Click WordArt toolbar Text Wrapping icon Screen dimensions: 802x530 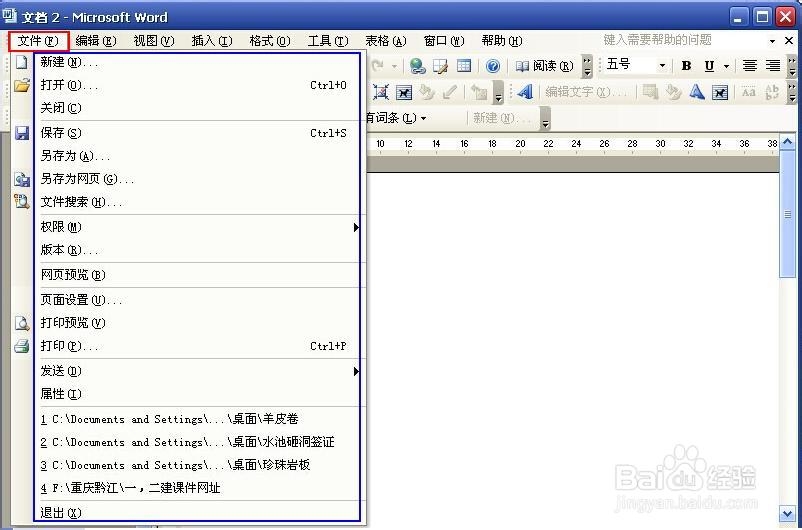(720, 92)
